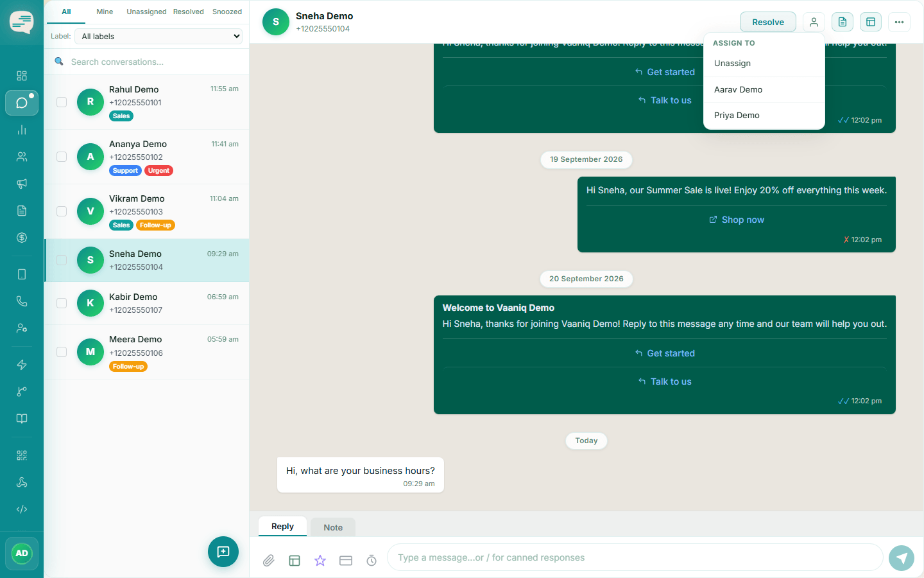Expand the All labels dropdown
Viewport: 924px width, 578px height.
[160, 37]
